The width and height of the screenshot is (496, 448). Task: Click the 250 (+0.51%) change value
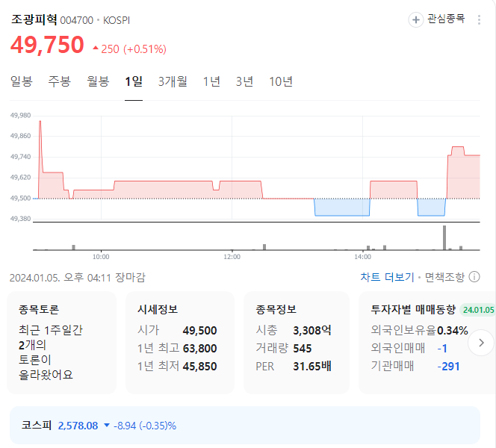tap(129, 49)
